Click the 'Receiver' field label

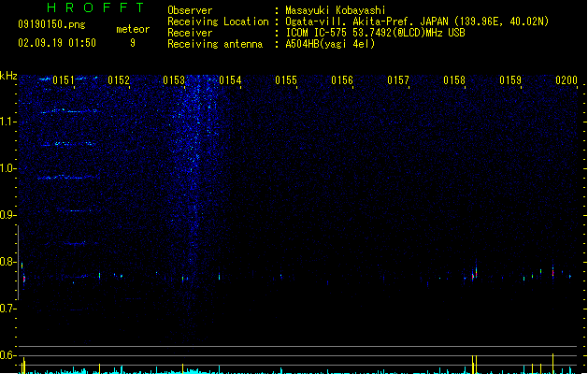190,33
